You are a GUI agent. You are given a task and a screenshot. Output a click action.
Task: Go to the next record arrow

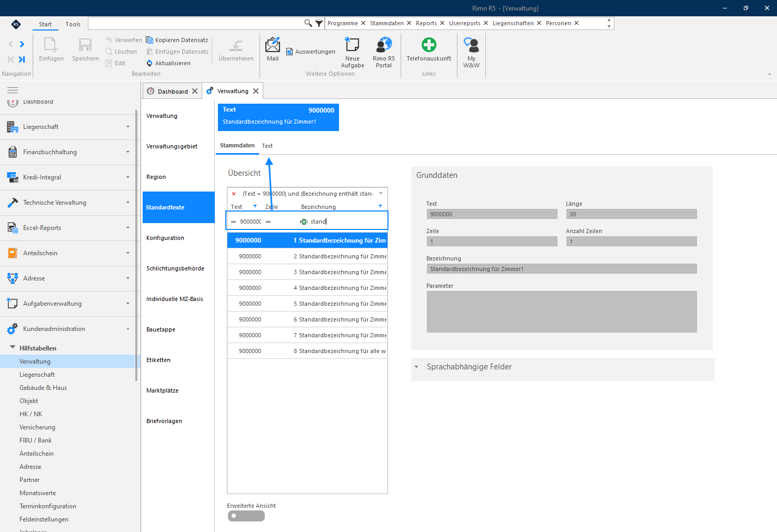click(x=22, y=44)
